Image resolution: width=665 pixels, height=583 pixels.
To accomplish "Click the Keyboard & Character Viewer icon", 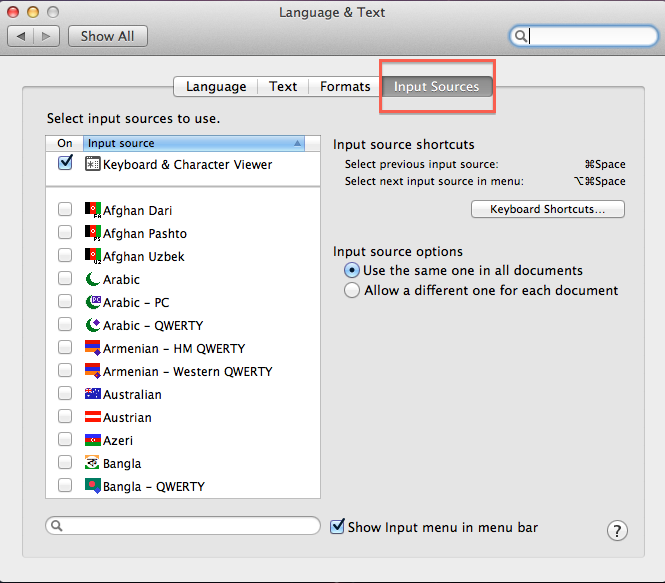I will [x=93, y=164].
